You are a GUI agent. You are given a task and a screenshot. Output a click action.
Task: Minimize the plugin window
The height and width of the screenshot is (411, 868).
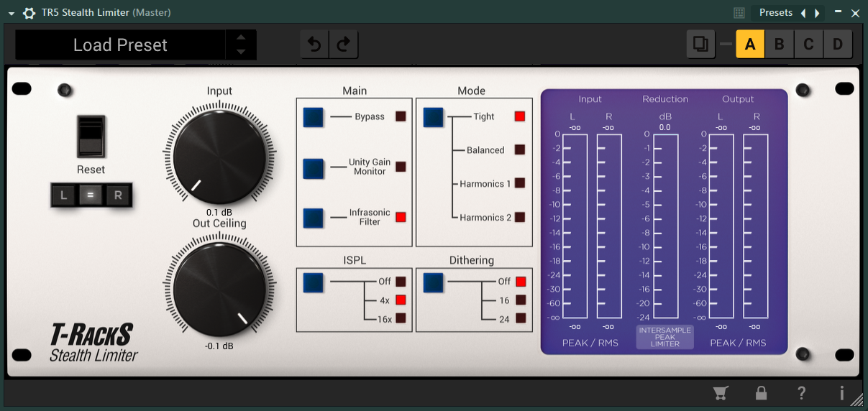click(838, 13)
